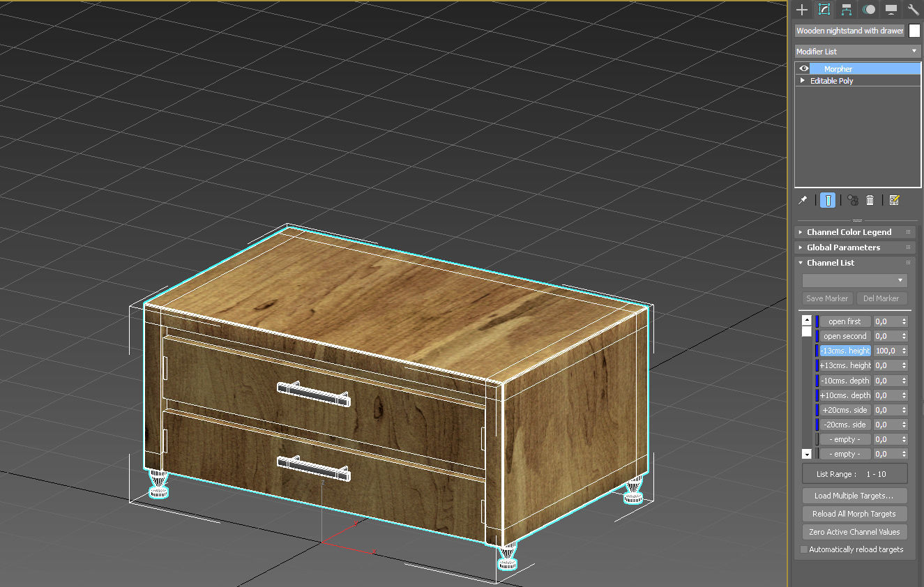Open the Hierarchy command panel tab

[847, 10]
